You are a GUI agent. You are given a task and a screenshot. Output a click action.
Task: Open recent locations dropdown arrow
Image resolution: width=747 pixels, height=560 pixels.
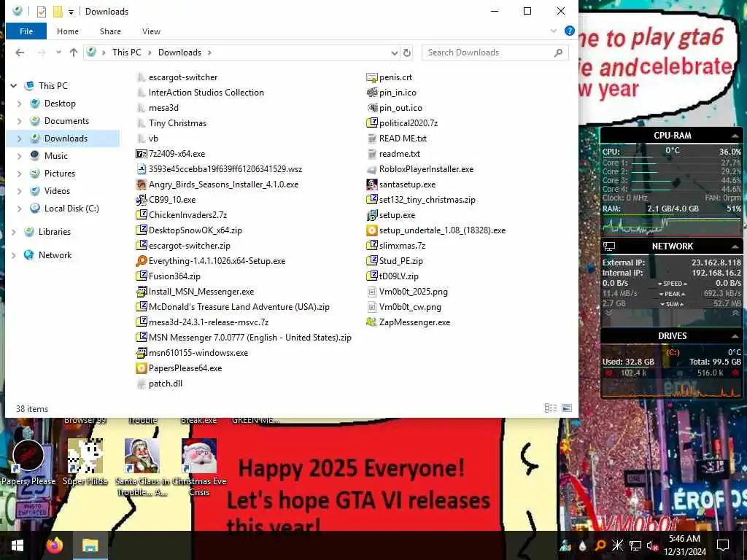58,52
